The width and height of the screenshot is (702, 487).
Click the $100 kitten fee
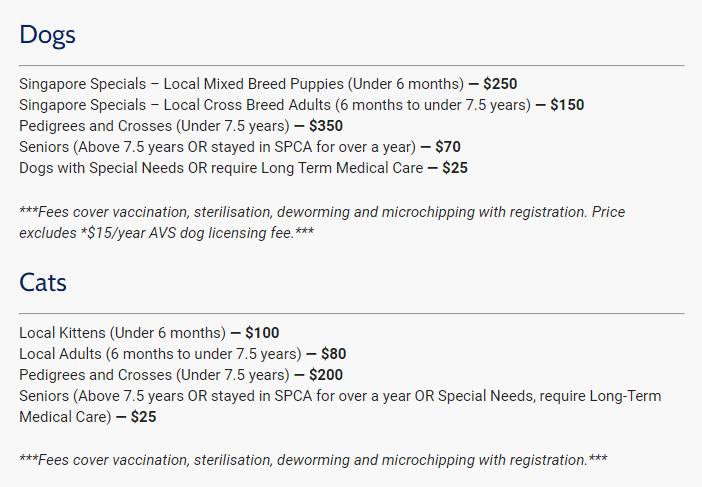point(262,333)
